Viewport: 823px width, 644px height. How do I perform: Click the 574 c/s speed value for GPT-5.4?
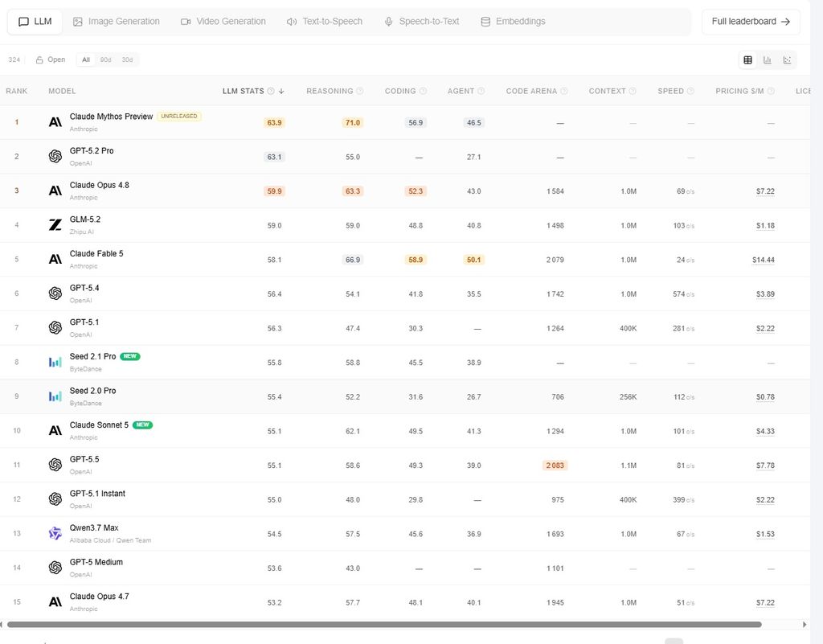pyautogui.click(x=683, y=294)
